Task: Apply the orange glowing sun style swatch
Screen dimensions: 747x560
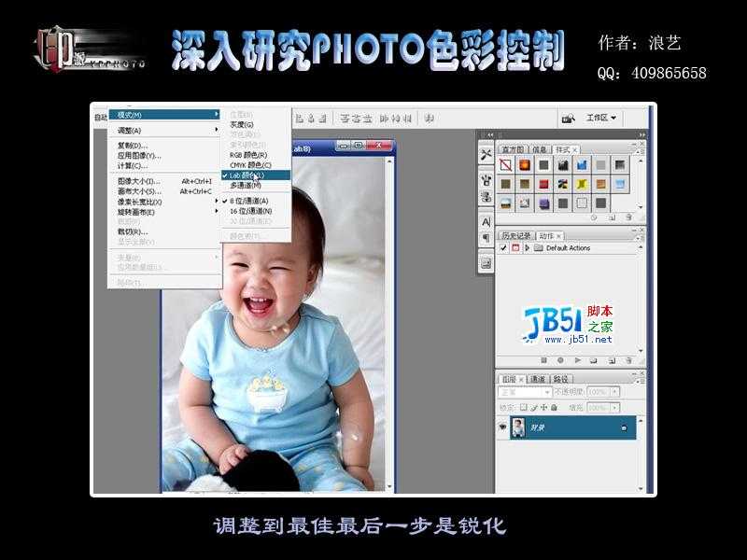Action: pyautogui.click(x=525, y=165)
